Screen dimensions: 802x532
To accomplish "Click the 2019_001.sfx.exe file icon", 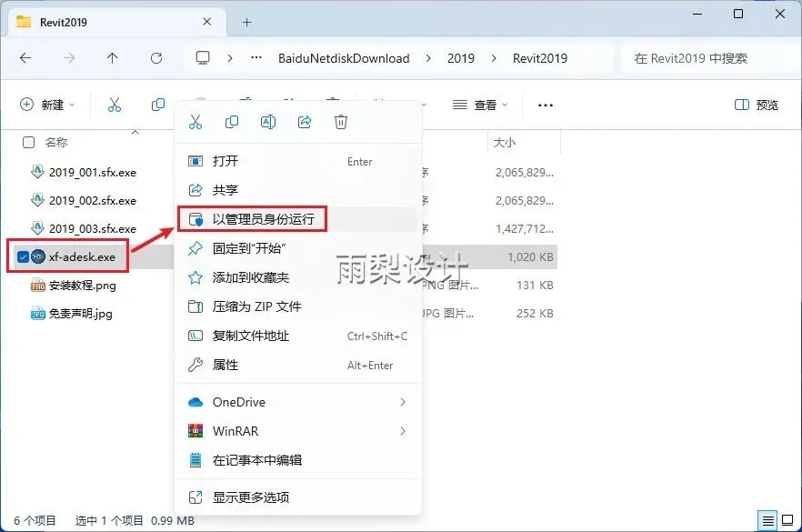I will (x=38, y=172).
